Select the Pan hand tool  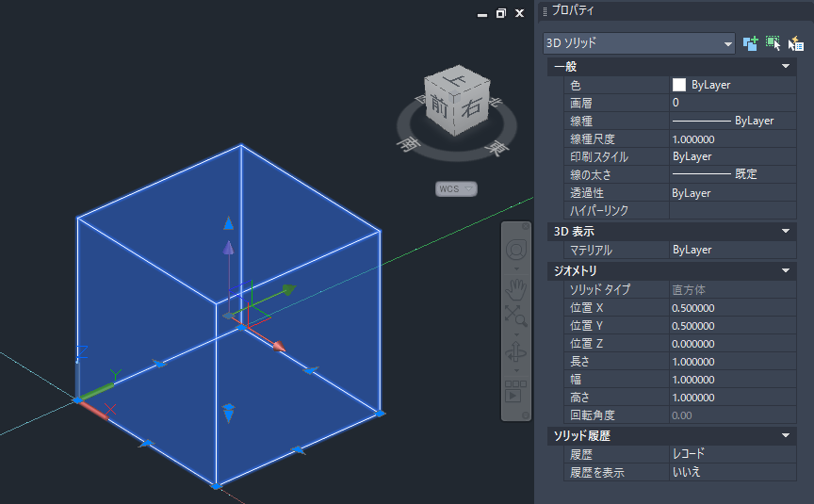[516, 287]
